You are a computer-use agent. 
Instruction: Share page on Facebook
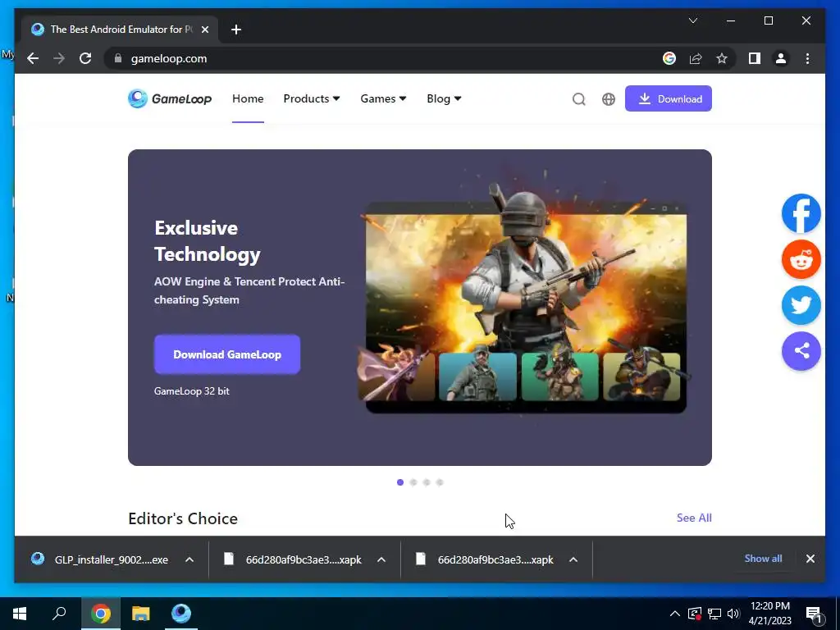[801, 213]
